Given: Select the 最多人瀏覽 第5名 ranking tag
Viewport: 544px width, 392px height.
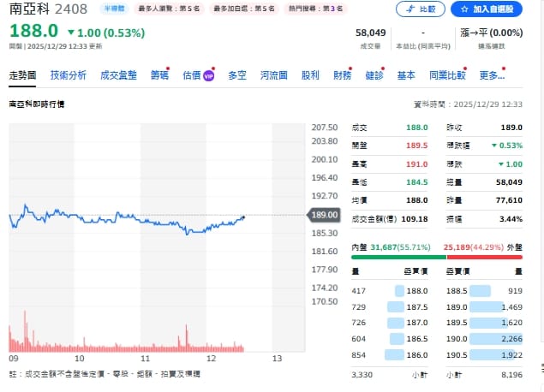Looking at the screenshot, I should 170,8.
